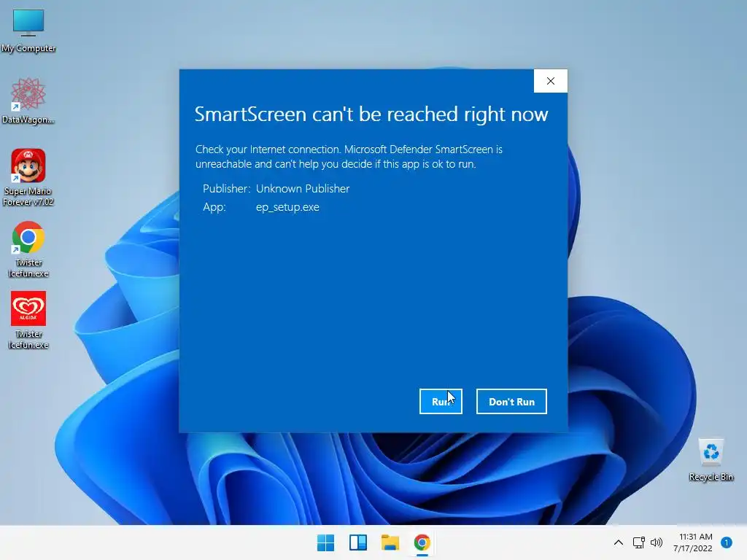Select the DataWagon desktop shortcut
Viewport: 747px width, 560px height.
pos(28,101)
